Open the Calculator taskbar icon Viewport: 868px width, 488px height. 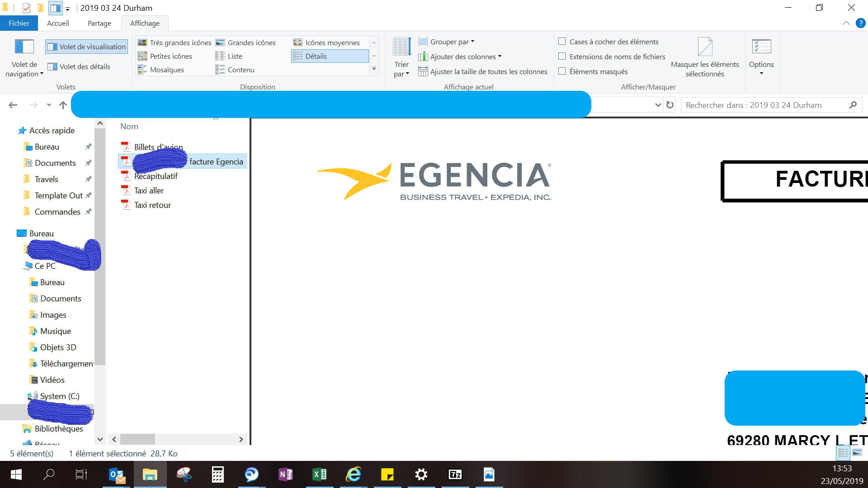point(218,474)
